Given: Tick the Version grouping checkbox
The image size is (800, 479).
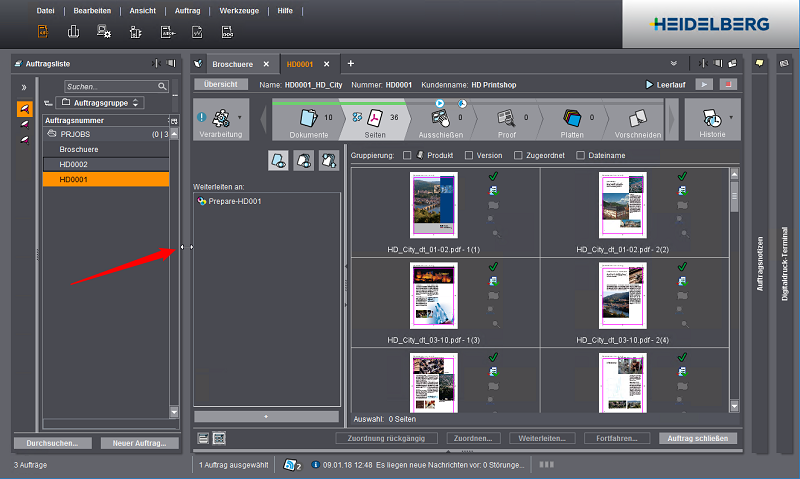Looking at the screenshot, I should click(468, 155).
